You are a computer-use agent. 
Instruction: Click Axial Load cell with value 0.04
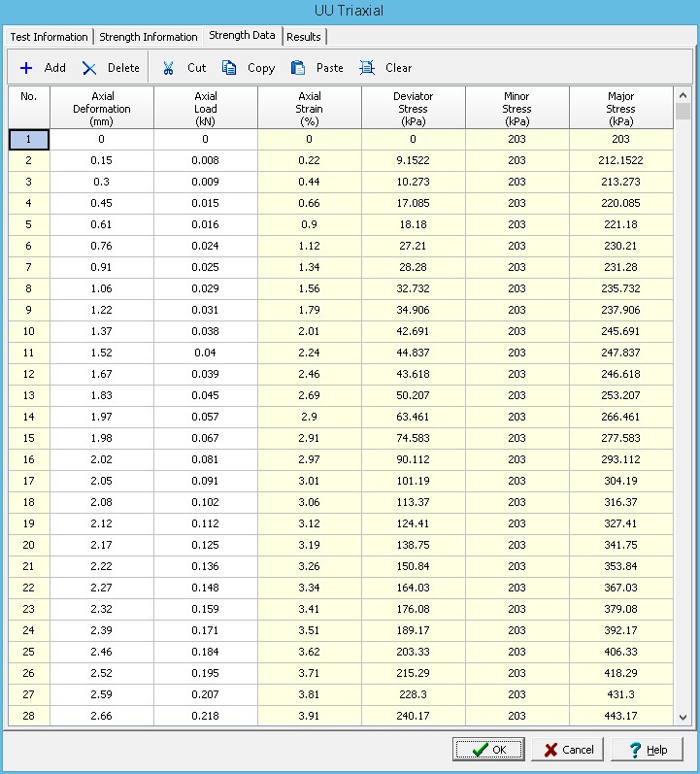206,353
